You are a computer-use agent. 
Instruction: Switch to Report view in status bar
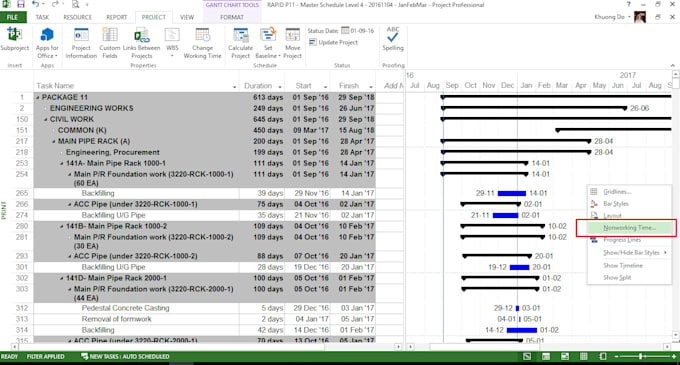click(x=602, y=356)
